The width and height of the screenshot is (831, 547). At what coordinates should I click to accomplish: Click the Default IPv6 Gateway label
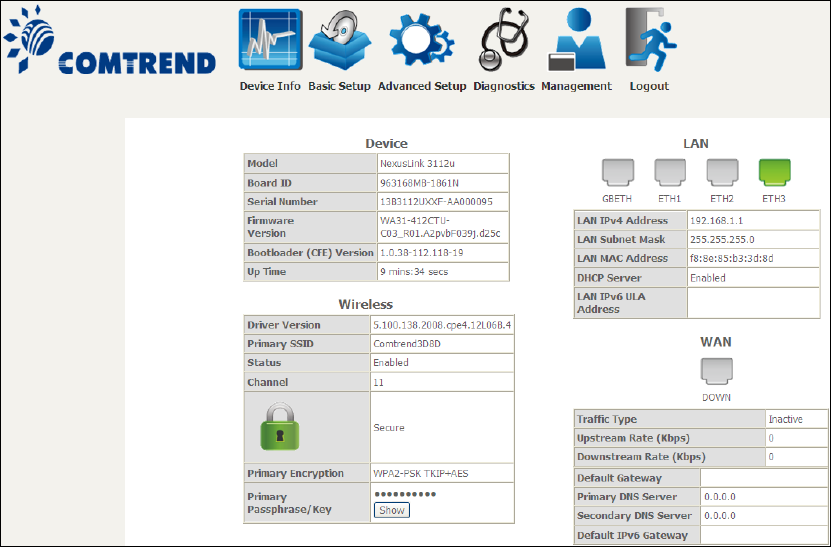click(x=632, y=535)
